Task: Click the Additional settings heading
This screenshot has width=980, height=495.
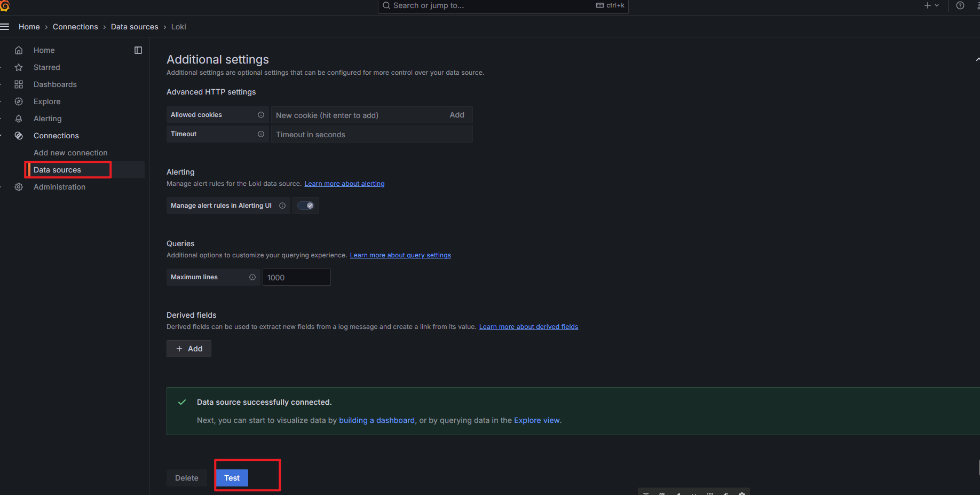Action: (218, 59)
